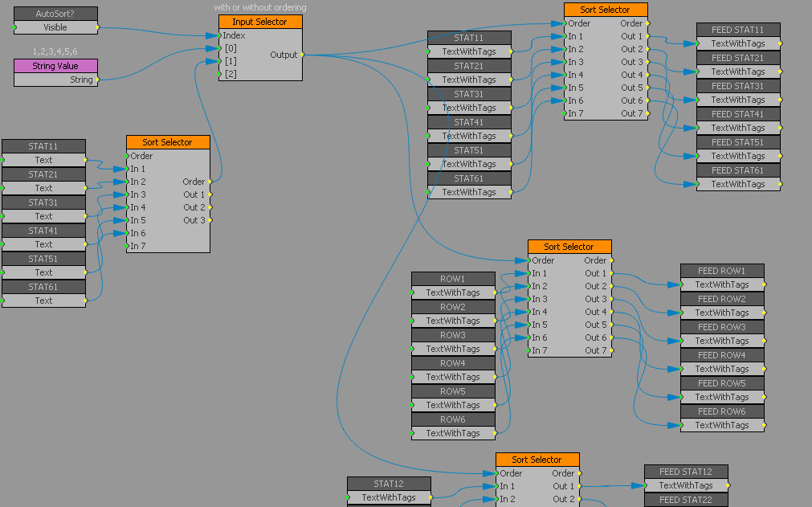812x507 pixels.
Task: Click TextWithTags row under ROW3 node
Action: point(453,349)
